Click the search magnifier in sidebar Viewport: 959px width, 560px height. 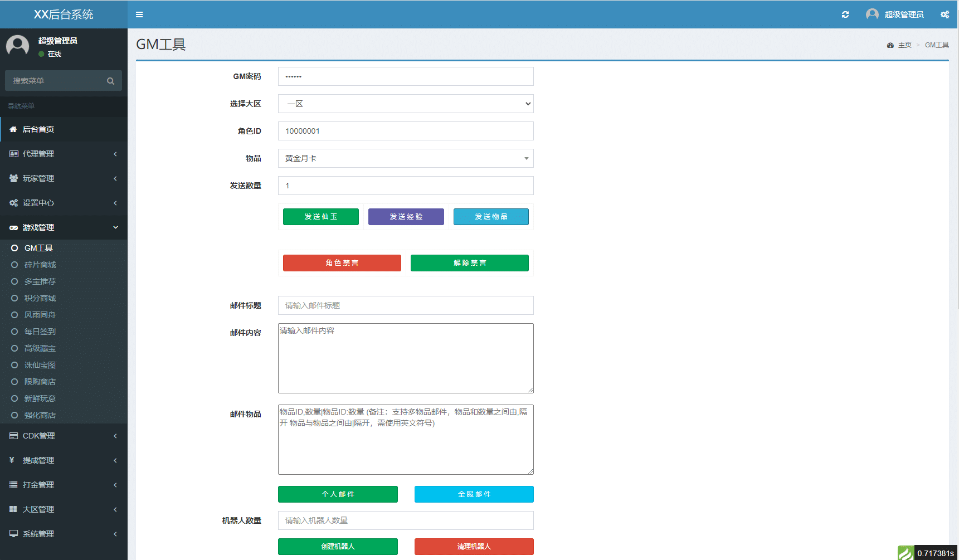click(110, 80)
